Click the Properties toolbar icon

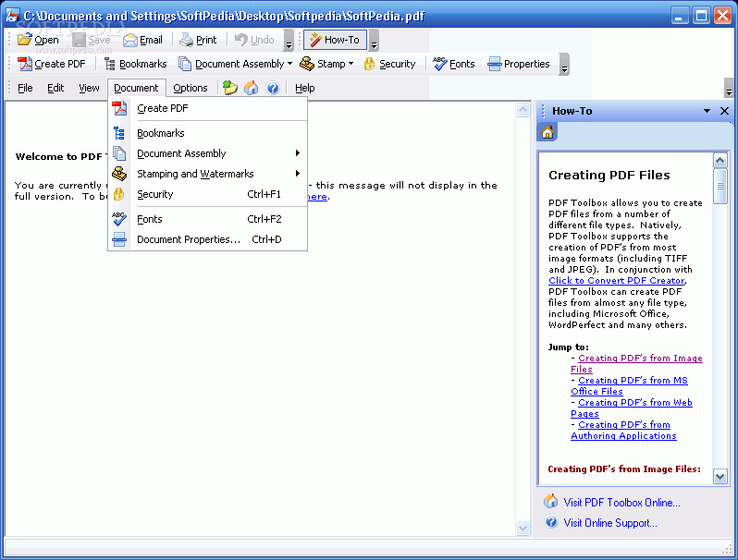(494, 64)
